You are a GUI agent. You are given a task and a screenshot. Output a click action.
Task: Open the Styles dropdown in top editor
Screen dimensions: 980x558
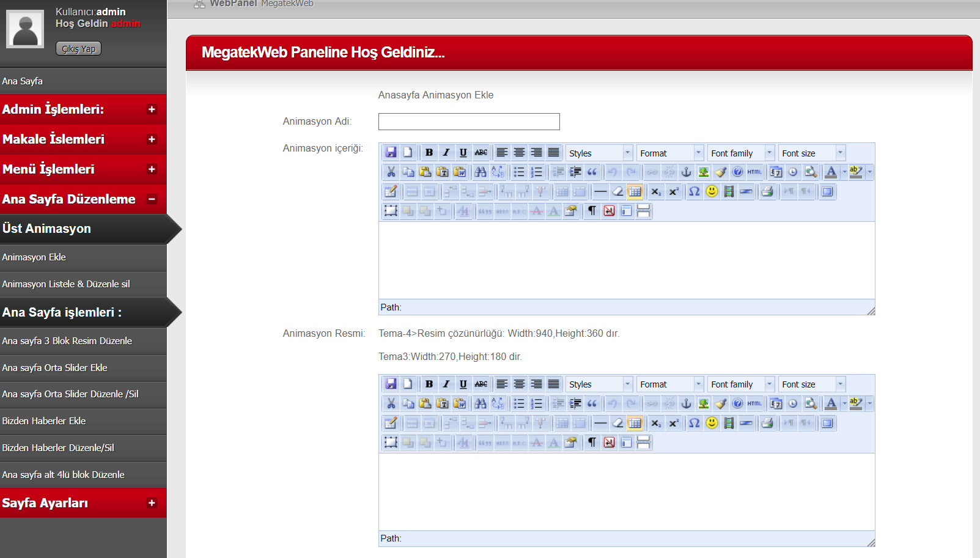pyautogui.click(x=599, y=153)
